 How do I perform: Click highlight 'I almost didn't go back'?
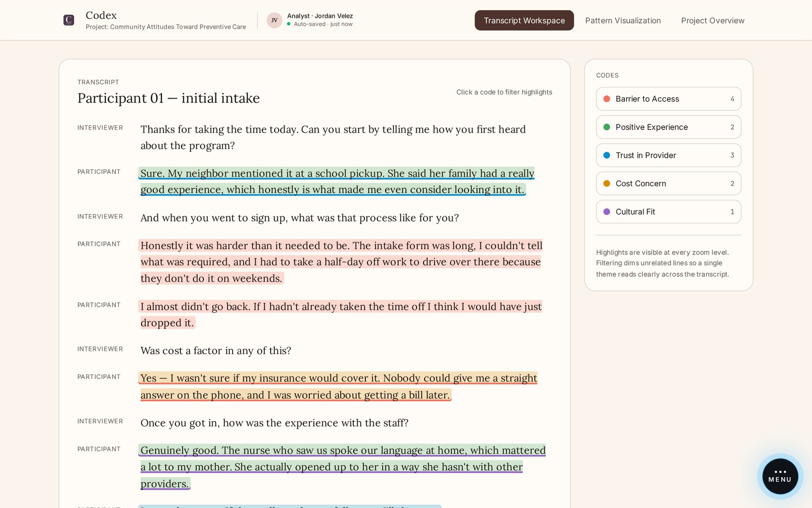click(x=341, y=314)
